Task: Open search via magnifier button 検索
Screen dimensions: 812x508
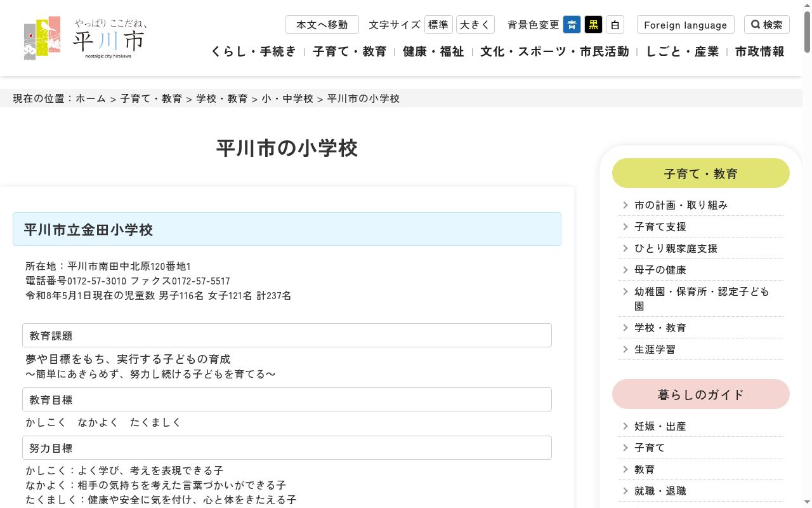Action: 766,25
